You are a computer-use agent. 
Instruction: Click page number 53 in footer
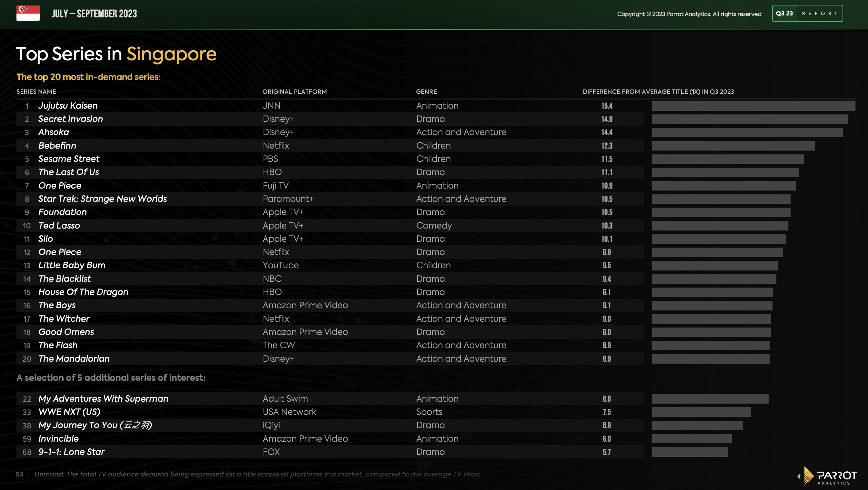pos(20,474)
